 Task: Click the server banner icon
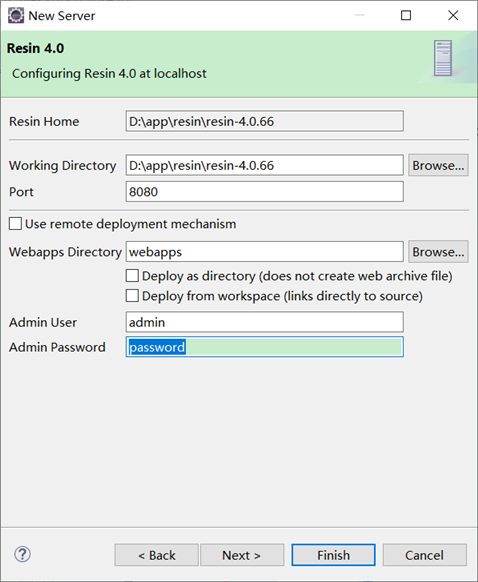coord(443,58)
